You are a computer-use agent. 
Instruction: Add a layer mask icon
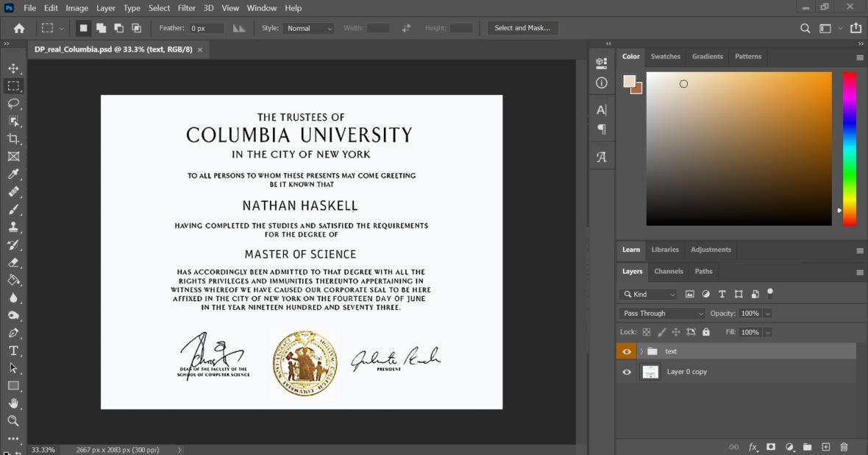(771, 447)
